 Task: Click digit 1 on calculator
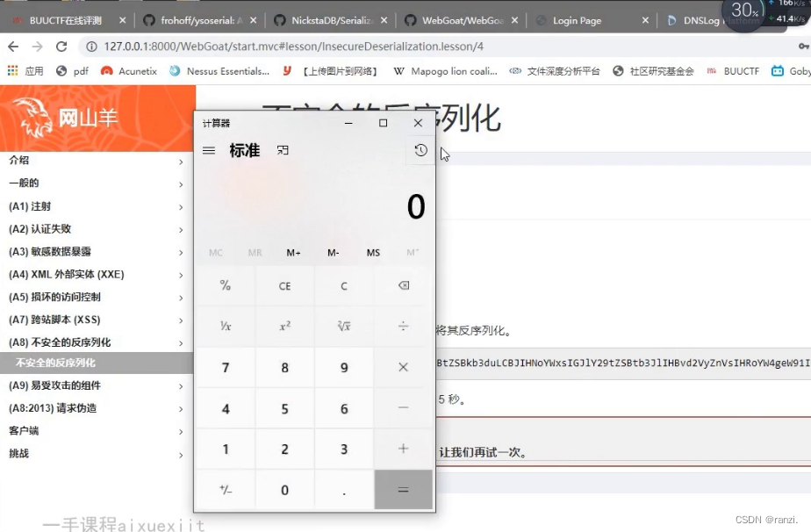[225, 449]
